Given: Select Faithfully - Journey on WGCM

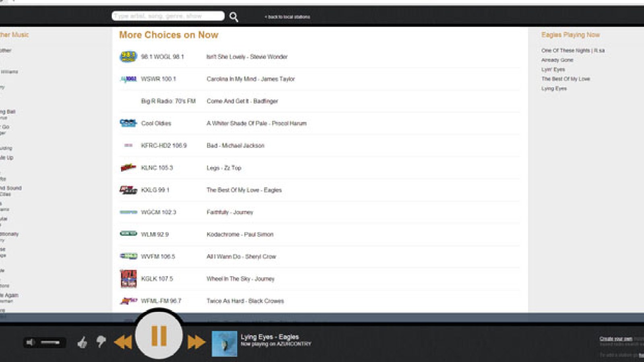Looking at the screenshot, I should (230, 212).
